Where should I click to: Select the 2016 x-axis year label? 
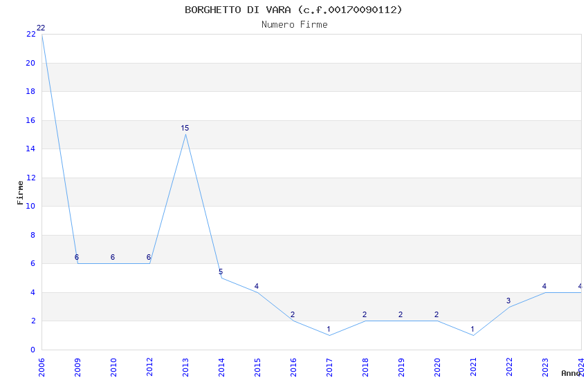tap(293, 368)
